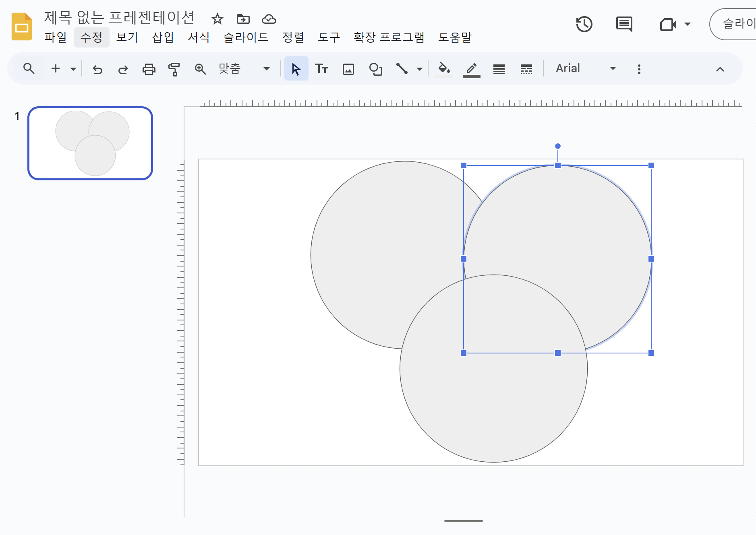
Task: Open border weight options
Action: 499,69
